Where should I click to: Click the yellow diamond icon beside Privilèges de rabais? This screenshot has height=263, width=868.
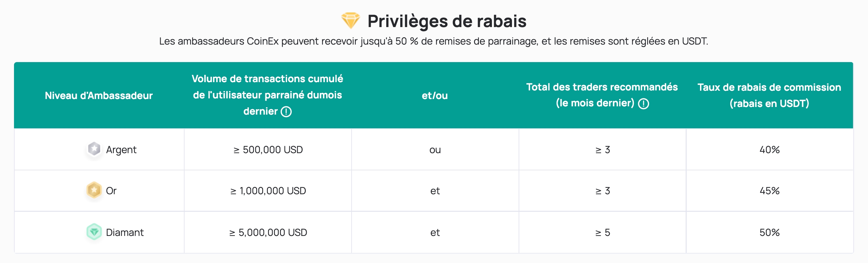coord(350,21)
